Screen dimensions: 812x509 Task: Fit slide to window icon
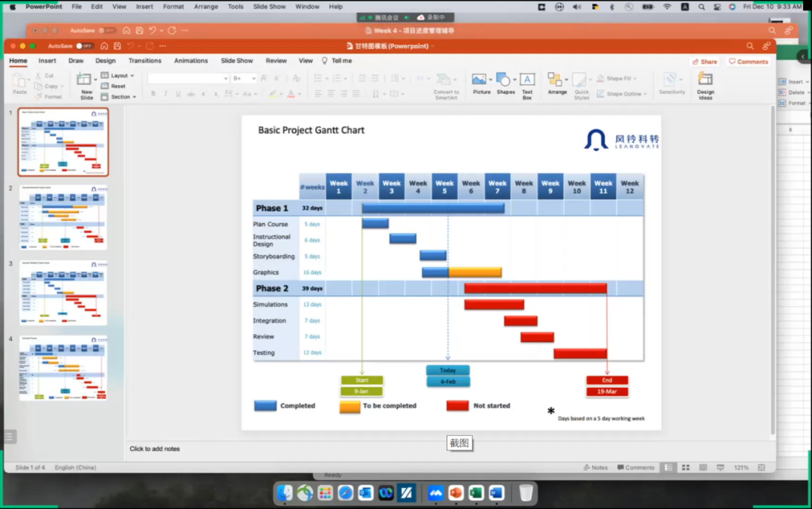[x=761, y=468]
